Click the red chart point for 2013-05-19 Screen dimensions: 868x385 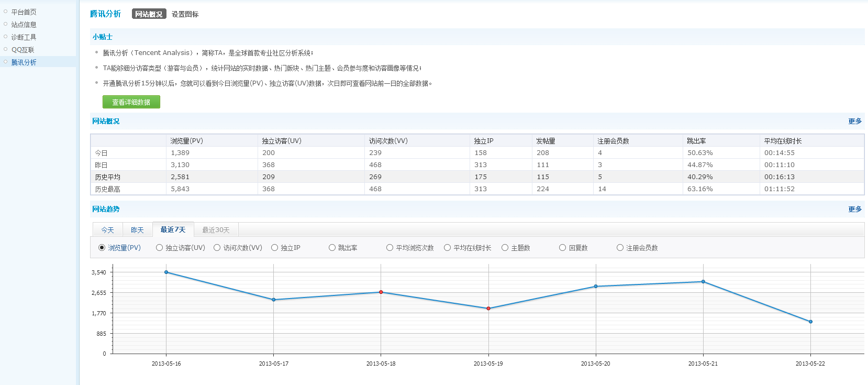488,309
